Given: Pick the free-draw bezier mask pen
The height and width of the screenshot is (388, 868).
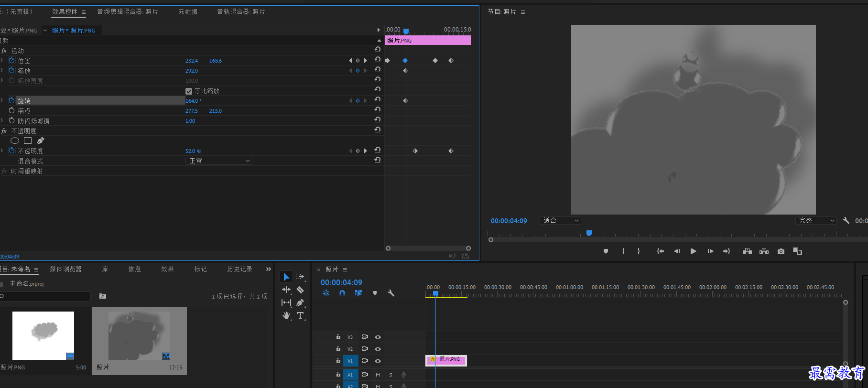Looking at the screenshot, I should click(41, 140).
